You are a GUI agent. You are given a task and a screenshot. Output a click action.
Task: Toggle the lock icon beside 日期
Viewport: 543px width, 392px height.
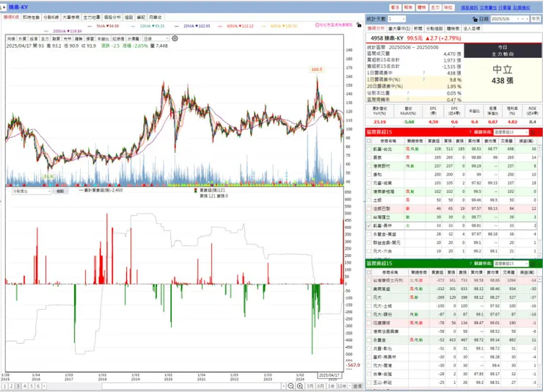point(475,19)
